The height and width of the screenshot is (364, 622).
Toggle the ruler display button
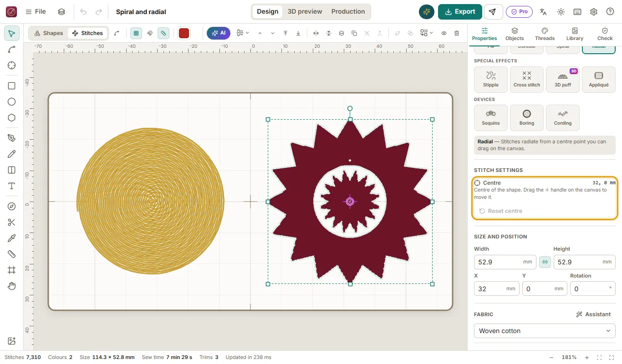(163, 33)
